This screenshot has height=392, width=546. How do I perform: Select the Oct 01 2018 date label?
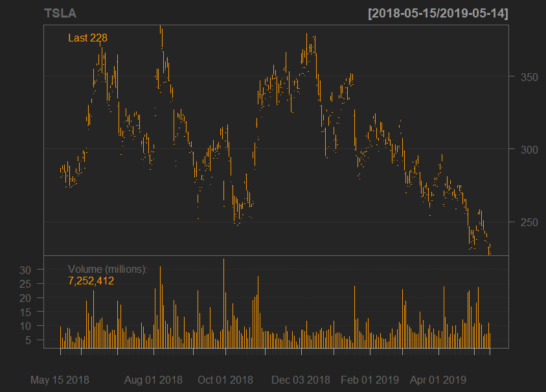225,380
